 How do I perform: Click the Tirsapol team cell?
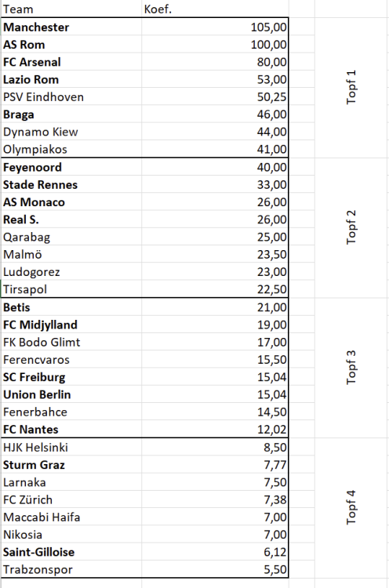[x=71, y=289]
